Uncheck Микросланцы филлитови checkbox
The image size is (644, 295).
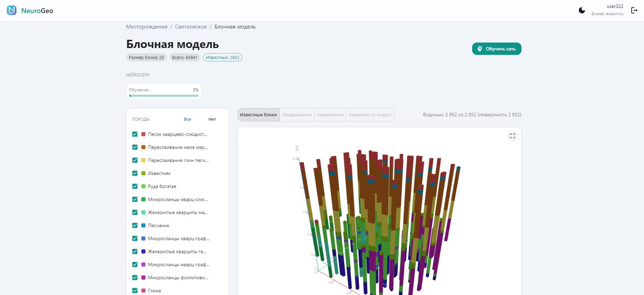click(x=135, y=278)
